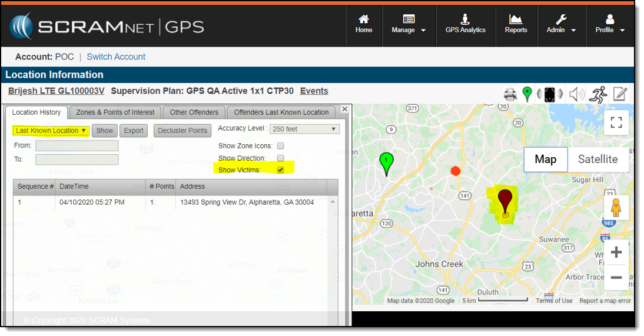The height and width of the screenshot is (336, 644).
Task: Click the speaker sound icon
Action: point(577,94)
